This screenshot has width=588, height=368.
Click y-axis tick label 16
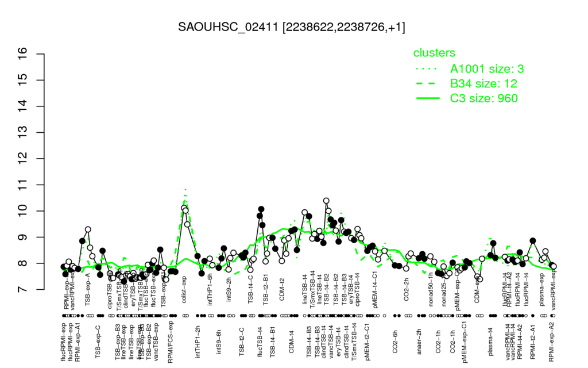pyautogui.click(x=23, y=54)
